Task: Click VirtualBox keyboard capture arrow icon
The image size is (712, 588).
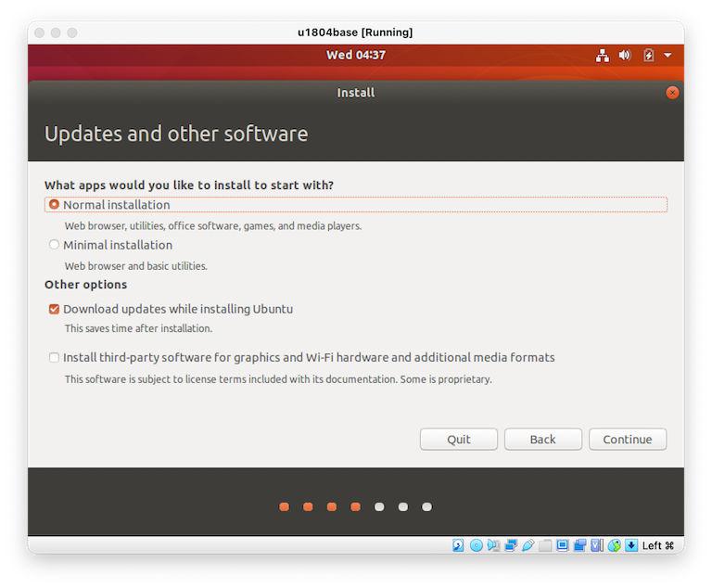Action: point(631,544)
